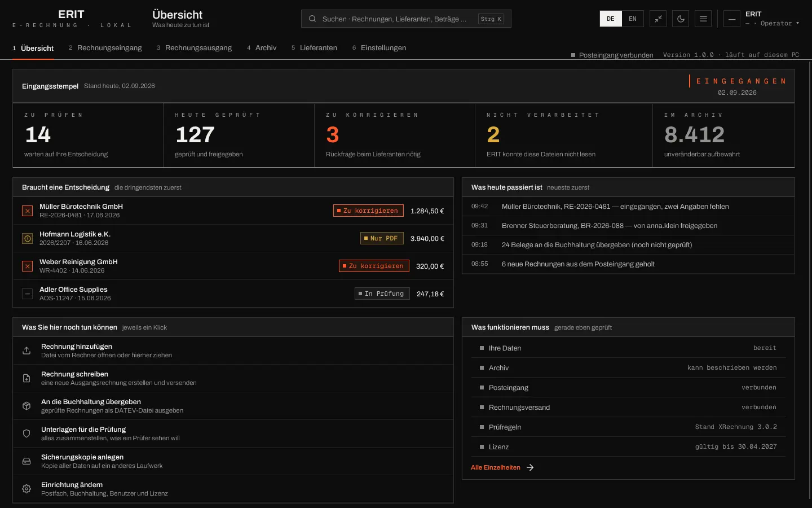Click the file-plus icon for Rechnung schreiben
Image resolution: width=812 pixels, height=508 pixels.
[x=27, y=378]
